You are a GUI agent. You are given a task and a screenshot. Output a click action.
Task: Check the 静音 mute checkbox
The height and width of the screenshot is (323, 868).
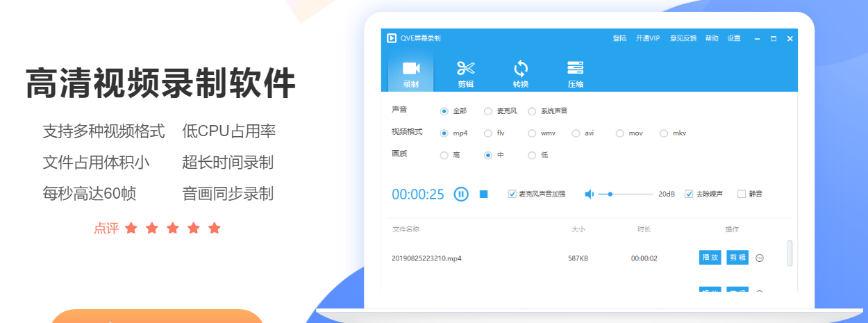tap(742, 194)
